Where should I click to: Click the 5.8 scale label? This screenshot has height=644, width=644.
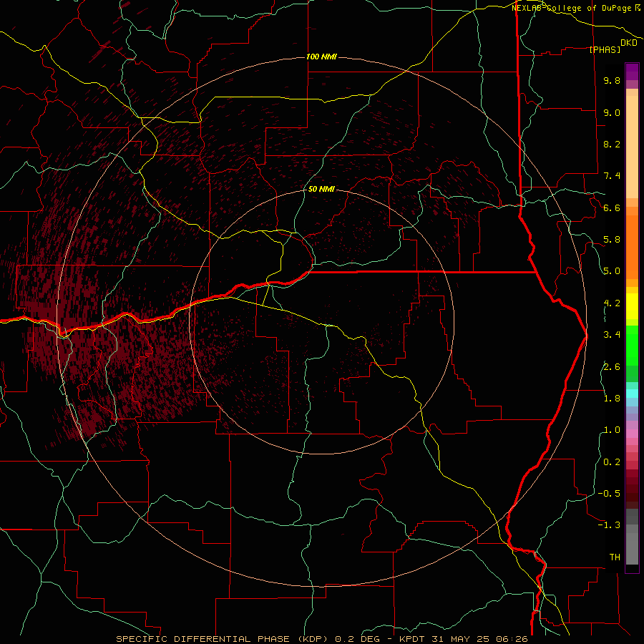612,240
